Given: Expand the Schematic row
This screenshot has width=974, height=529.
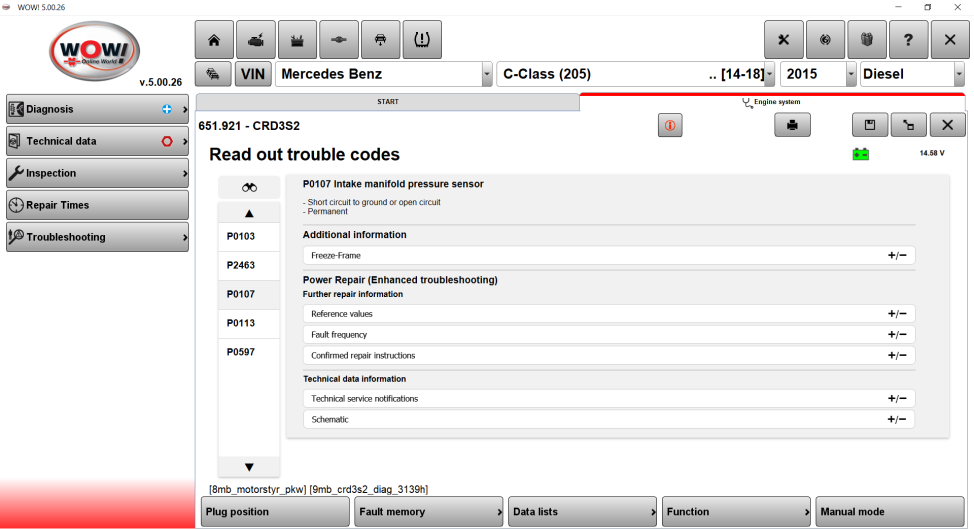Looking at the screenshot, I should coord(609,419).
